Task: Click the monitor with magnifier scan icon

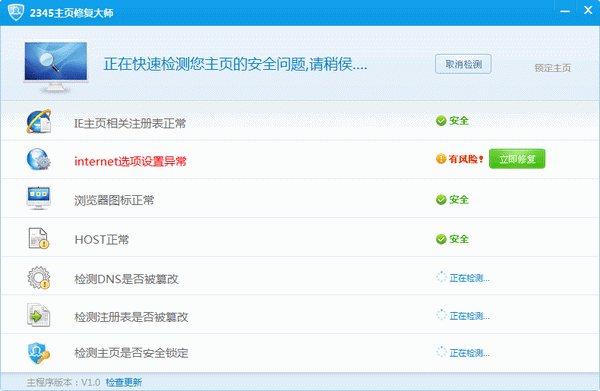Action: coord(56,67)
